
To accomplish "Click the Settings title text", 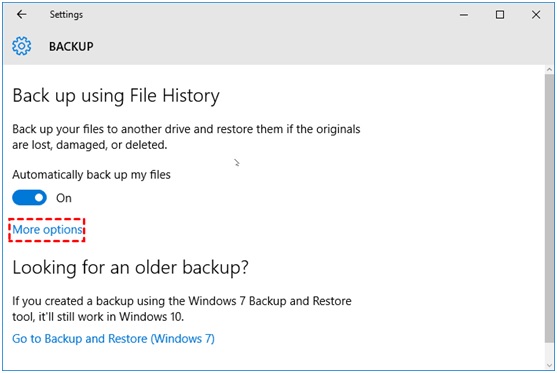I will 66,15.
